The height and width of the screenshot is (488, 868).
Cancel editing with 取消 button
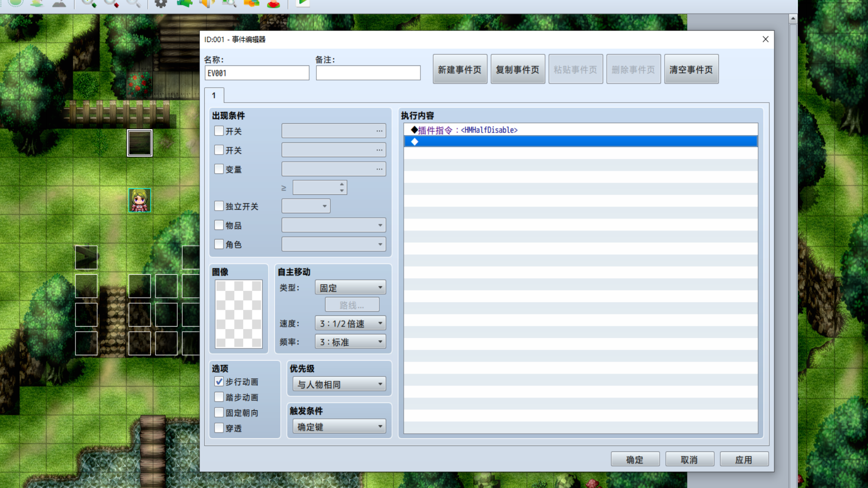point(689,459)
